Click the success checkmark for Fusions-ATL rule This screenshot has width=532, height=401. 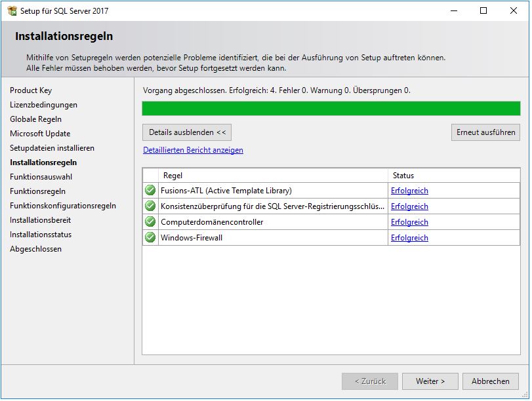pos(151,191)
